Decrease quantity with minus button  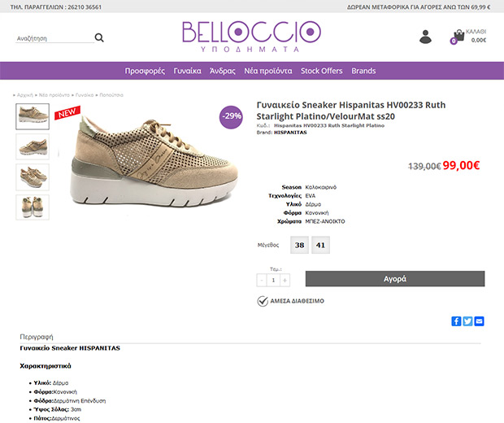pyautogui.click(x=262, y=280)
